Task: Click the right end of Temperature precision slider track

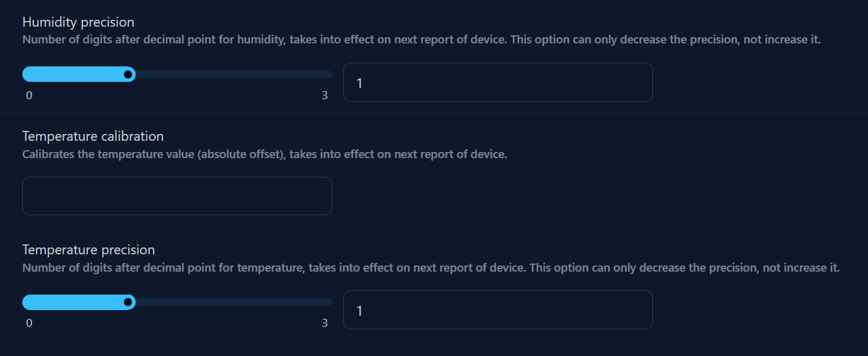Action: [328, 302]
